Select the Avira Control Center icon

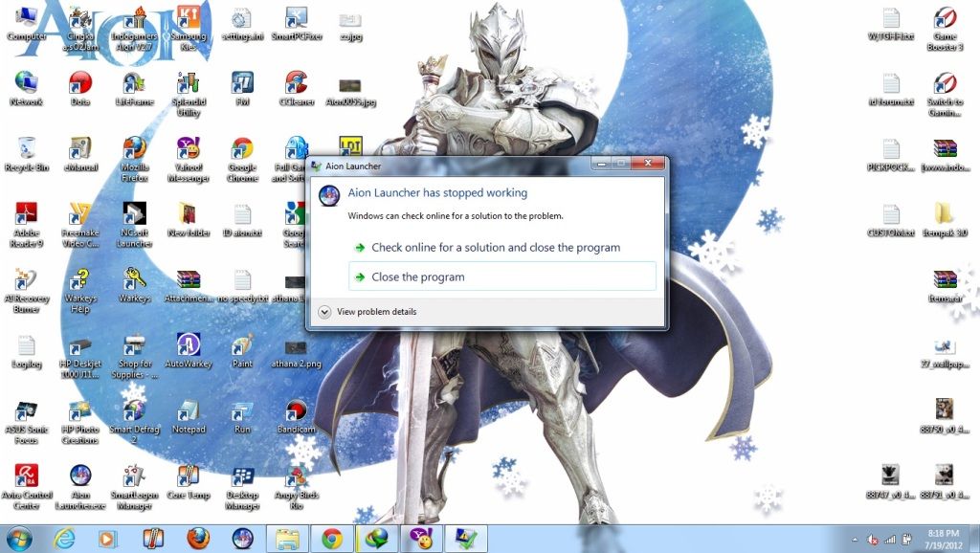[26, 486]
